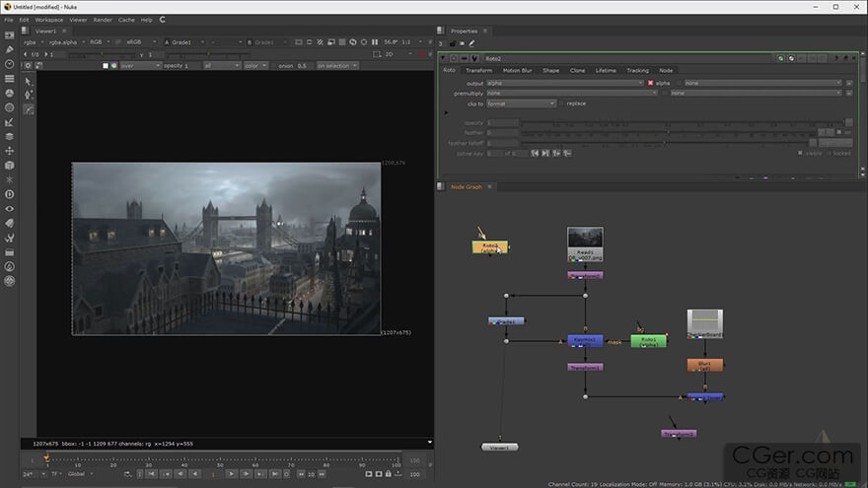
Task: Select the Add Points tool in viewer
Action: point(29,96)
